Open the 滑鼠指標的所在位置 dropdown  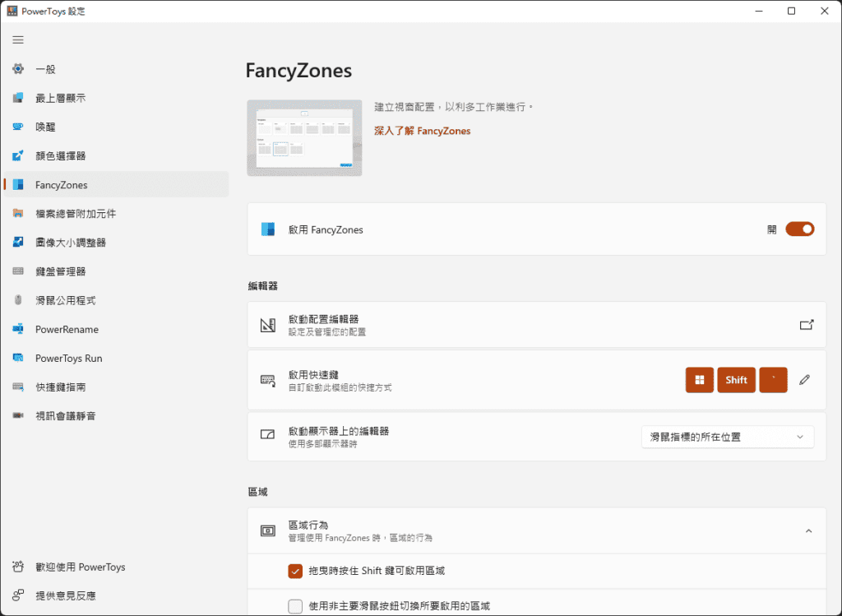727,438
